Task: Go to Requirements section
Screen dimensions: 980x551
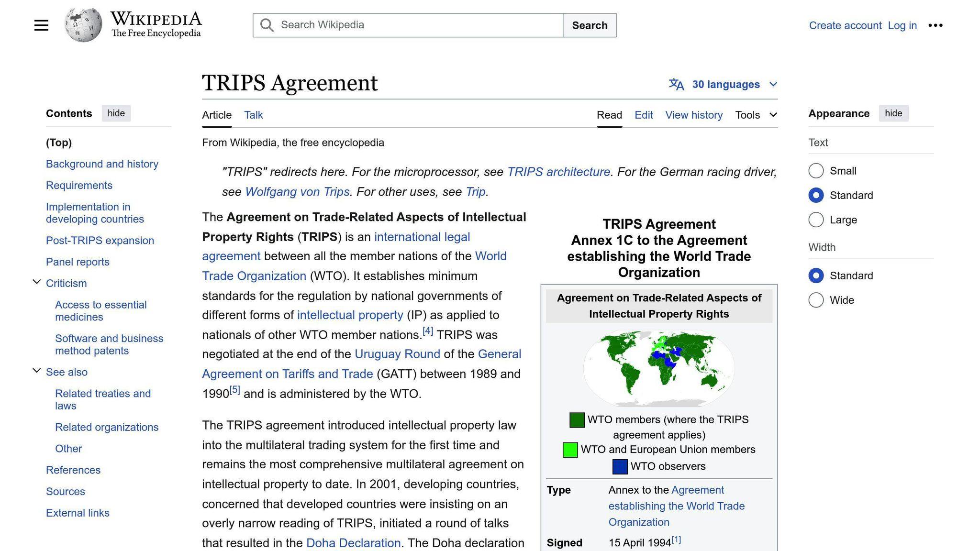Action: coord(79,186)
